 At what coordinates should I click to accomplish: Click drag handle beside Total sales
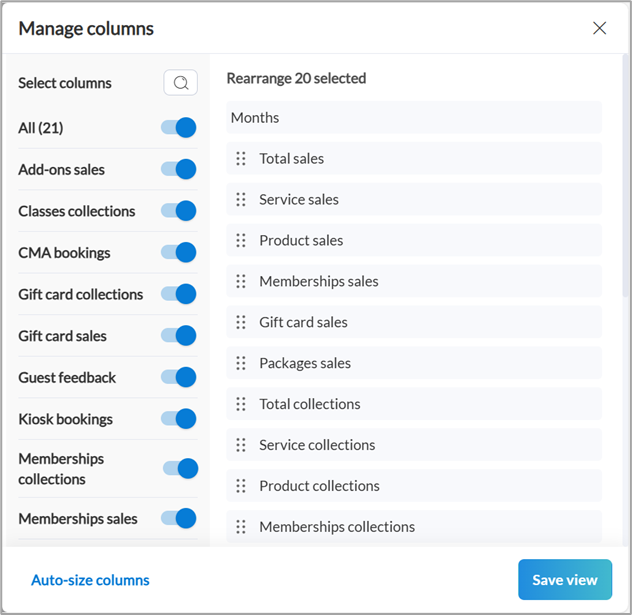tap(241, 159)
